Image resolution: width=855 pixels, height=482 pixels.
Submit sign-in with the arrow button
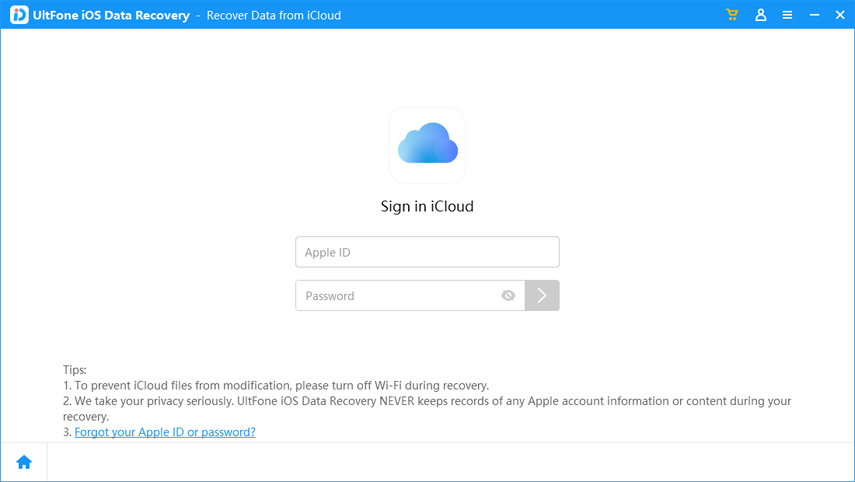click(x=542, y=296)
